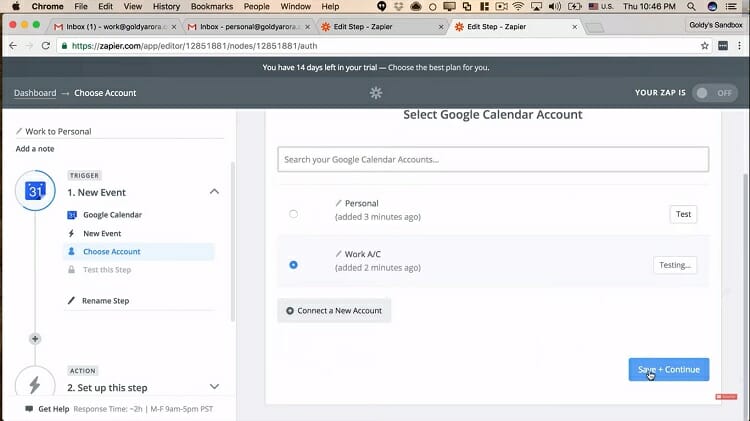Open the Bookmarks menu
The width and height of the screenshot is (750, 421).
211,6
